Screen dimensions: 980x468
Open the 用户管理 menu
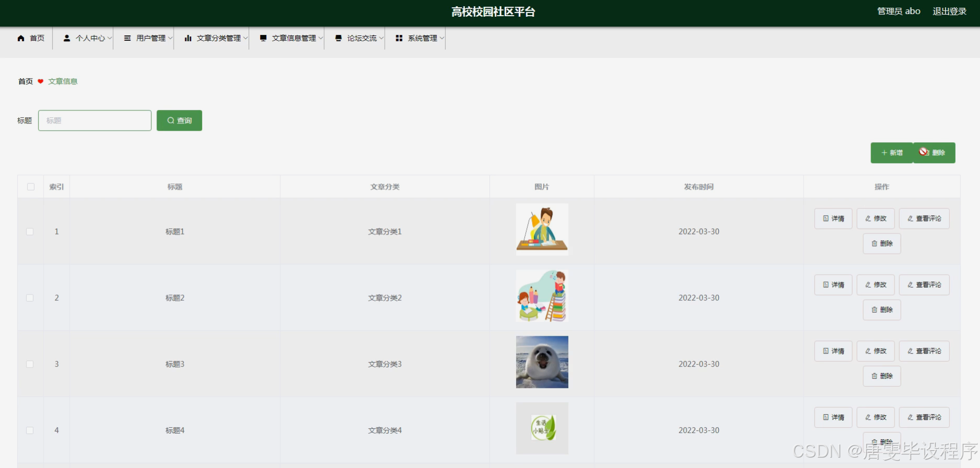coord(144,38)
